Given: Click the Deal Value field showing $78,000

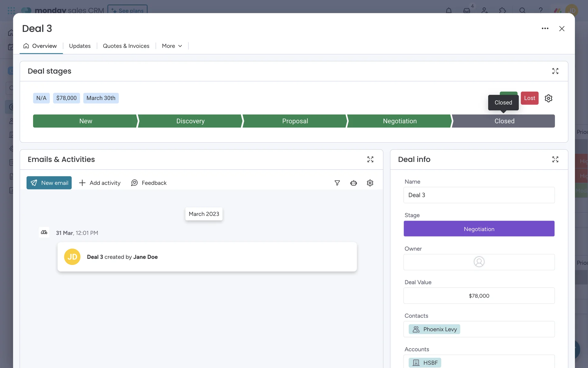Looking at the screenshot, I should point(479,296).
